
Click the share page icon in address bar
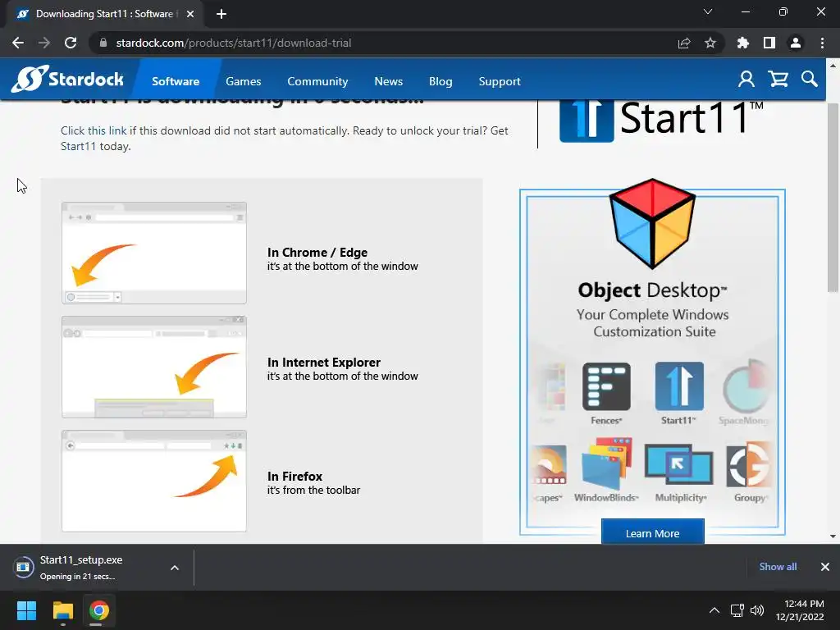[x=684, y=43]
